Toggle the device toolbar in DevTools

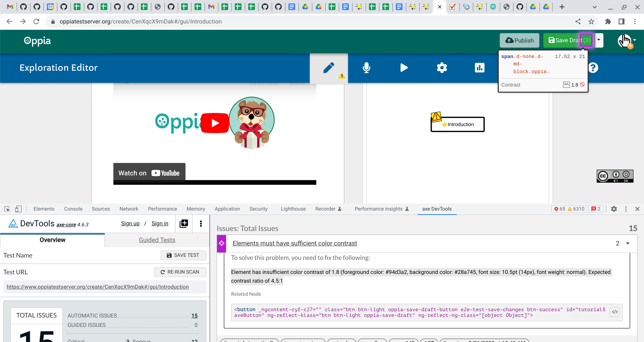(18, 209)
